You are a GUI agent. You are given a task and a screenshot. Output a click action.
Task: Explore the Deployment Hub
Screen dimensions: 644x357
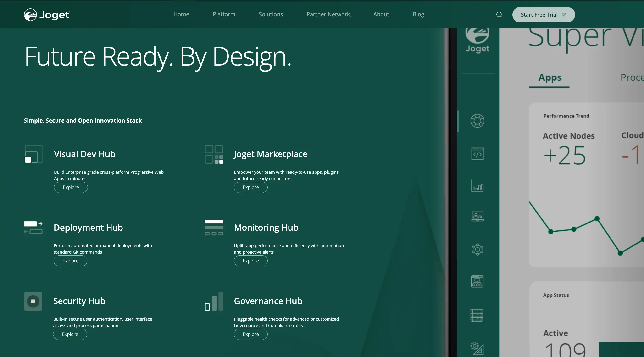pos(70,261)
